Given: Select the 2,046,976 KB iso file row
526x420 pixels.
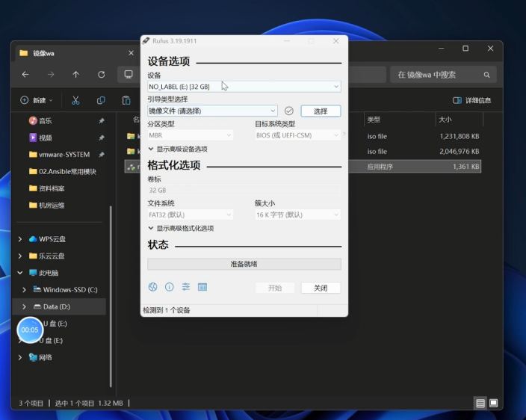Looking at the screenshot, I should click(302, 151).
